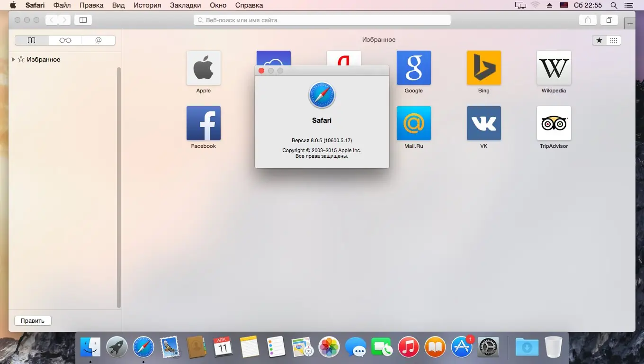Click the Версия 8.0.5 (10600.5.17) text

pos(322,140)
